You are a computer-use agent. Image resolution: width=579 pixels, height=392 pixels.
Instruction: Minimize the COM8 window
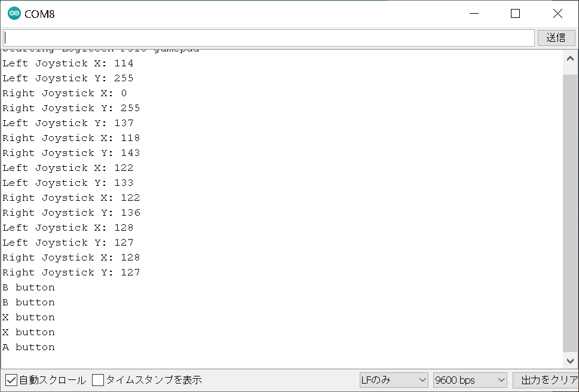[x=474, y=14]
